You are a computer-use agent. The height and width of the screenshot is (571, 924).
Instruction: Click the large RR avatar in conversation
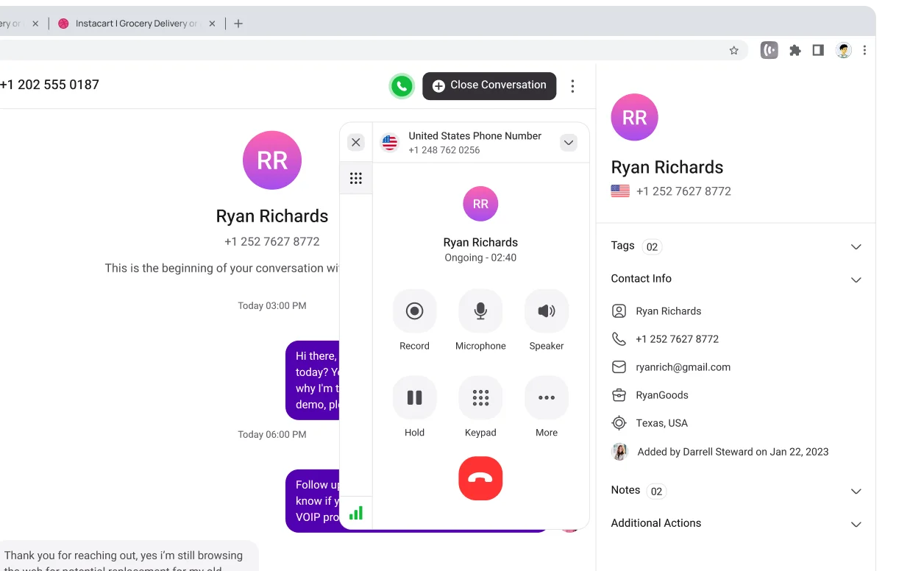272,160
